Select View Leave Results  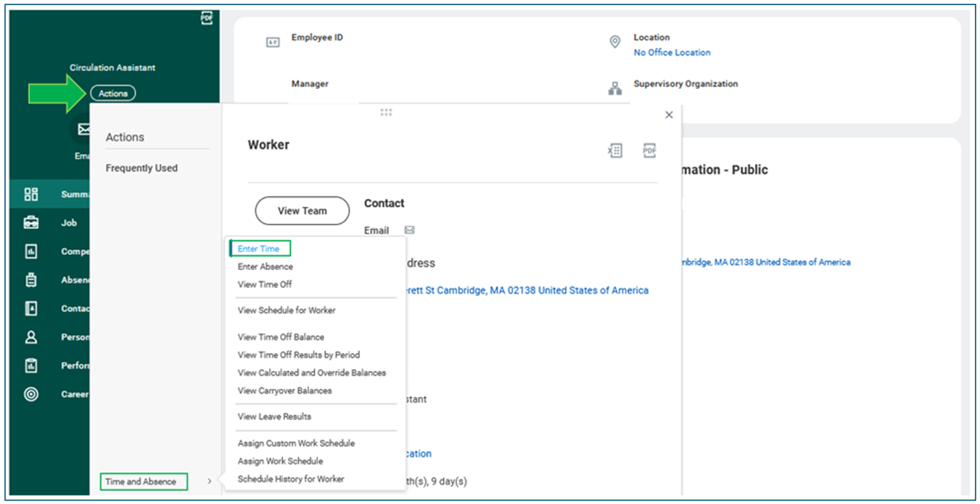click(274, 416)
